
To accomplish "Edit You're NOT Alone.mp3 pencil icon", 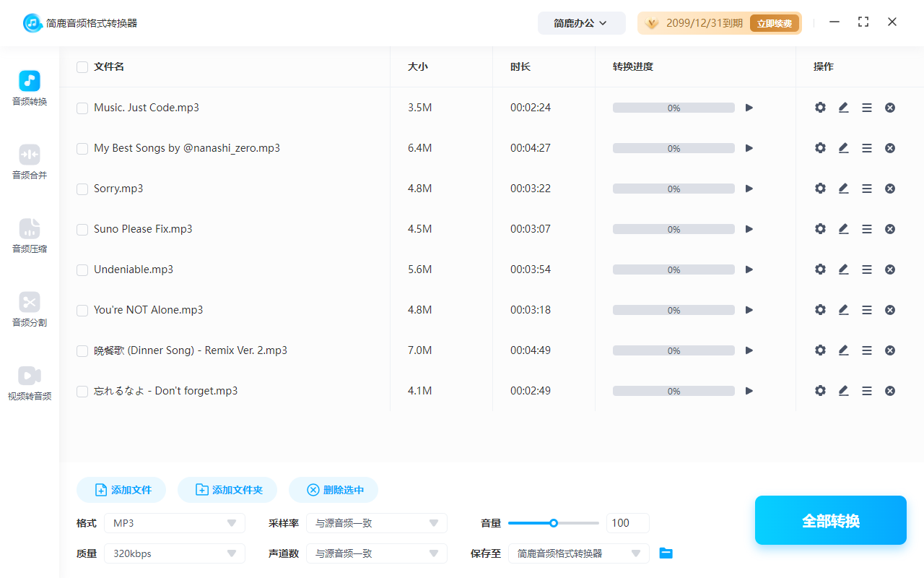I will [x=843, y=310].
